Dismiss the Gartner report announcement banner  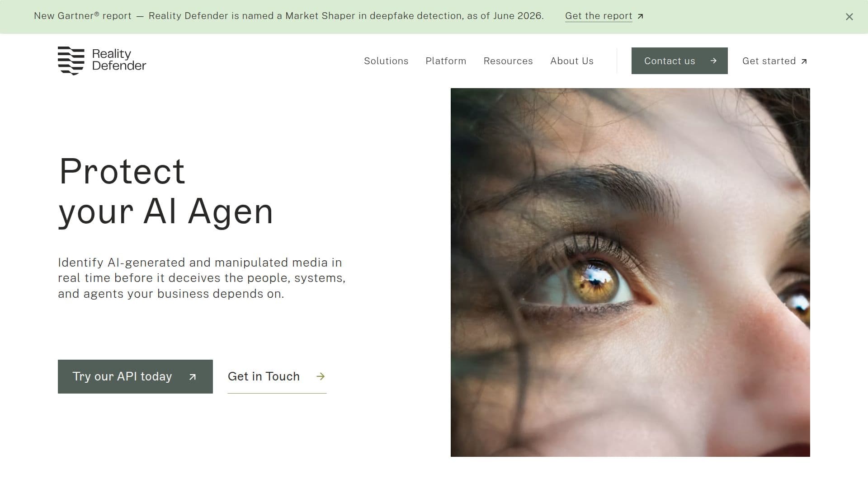pos(849,17)
